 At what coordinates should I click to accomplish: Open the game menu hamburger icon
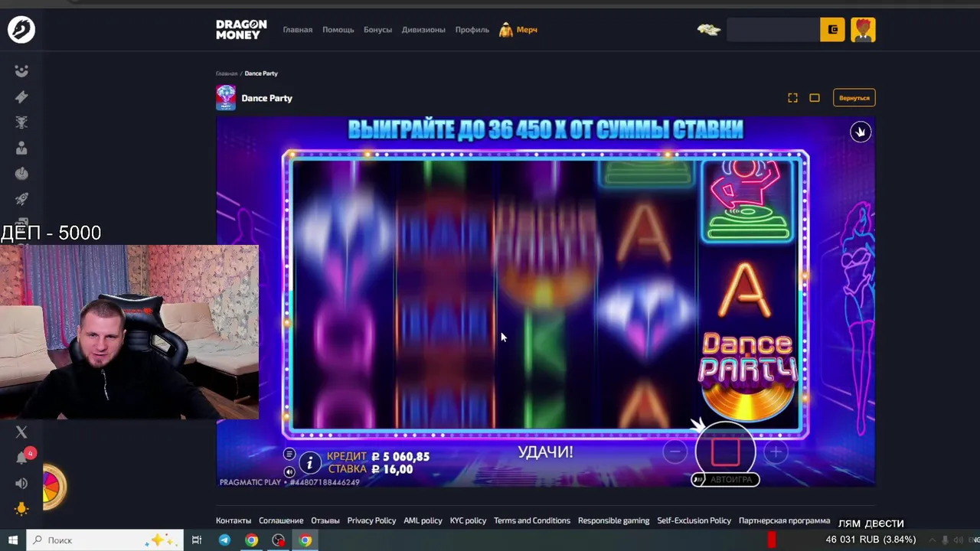[289, 455]
